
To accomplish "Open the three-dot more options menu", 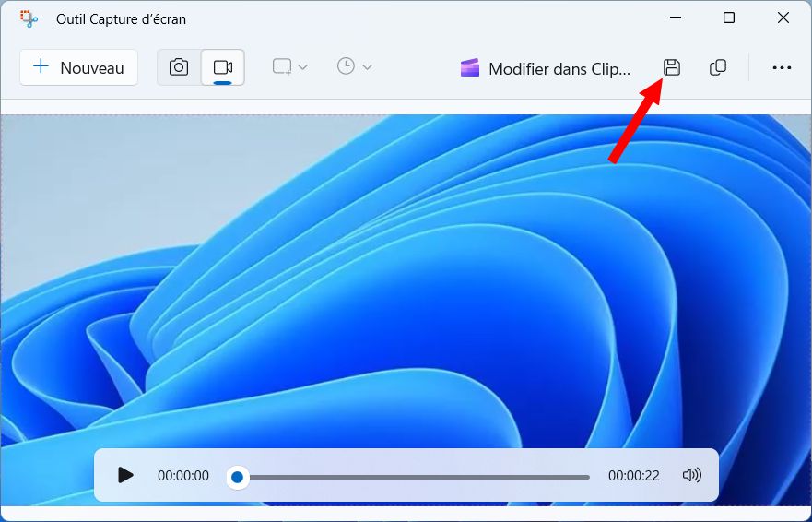I will [782, 68].
